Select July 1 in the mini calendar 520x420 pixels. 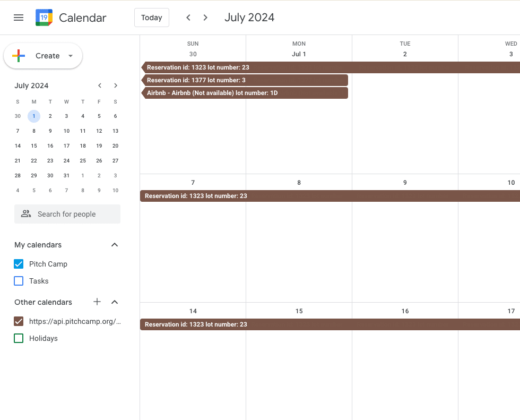[34, 116]
